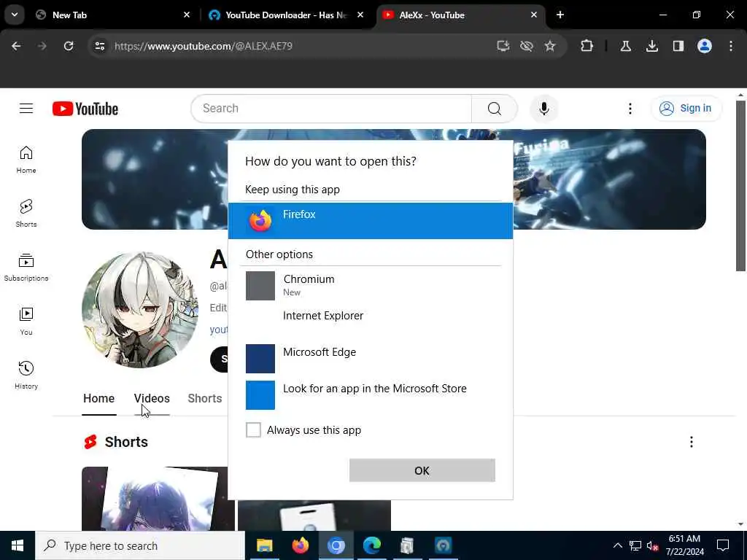Choose Microsoft Edge in the dialog
Screen dimensions: 747x560
(371, 359)
